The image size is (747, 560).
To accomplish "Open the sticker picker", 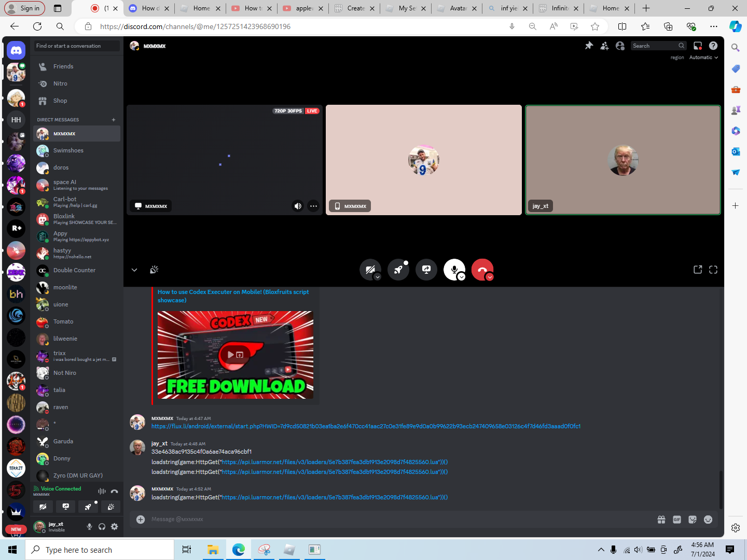I will point(693,519).
